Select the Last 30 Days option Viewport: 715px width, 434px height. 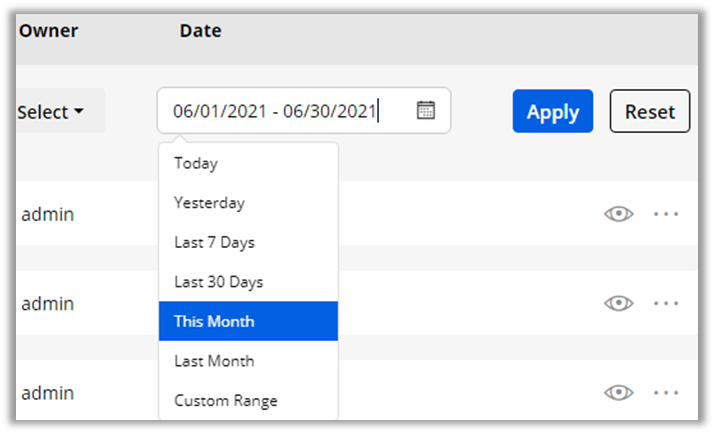click(218, 282)
